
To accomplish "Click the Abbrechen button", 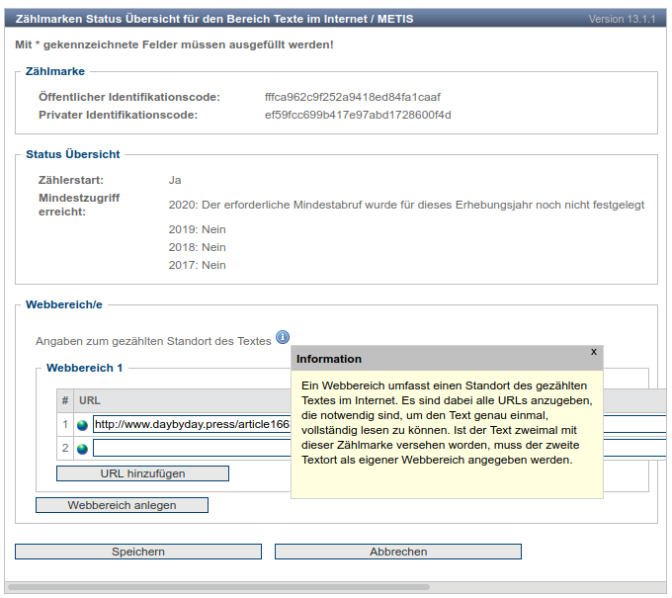I will click(x=398, y=552).
